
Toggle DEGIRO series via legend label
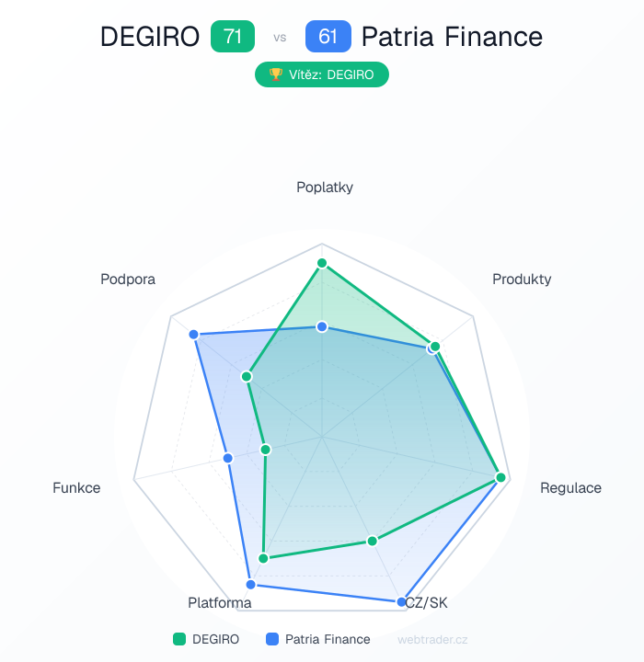coord(216,639)
